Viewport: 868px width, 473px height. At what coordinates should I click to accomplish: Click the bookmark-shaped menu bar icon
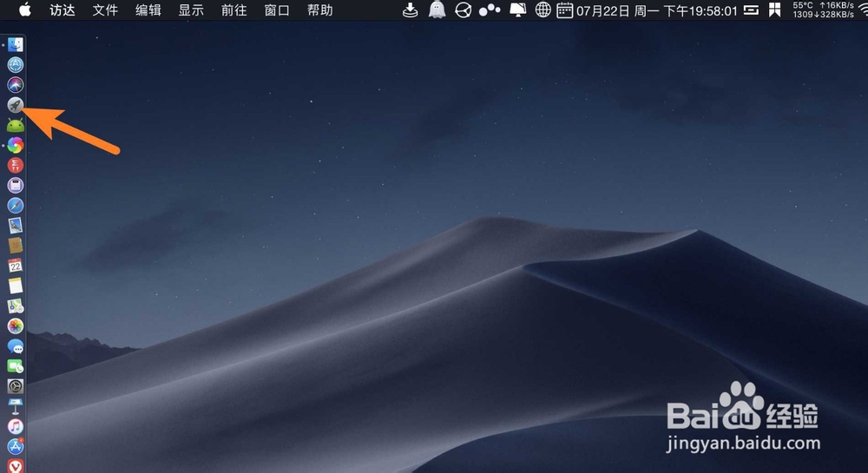pyautogui.click(x=774, y=10)
